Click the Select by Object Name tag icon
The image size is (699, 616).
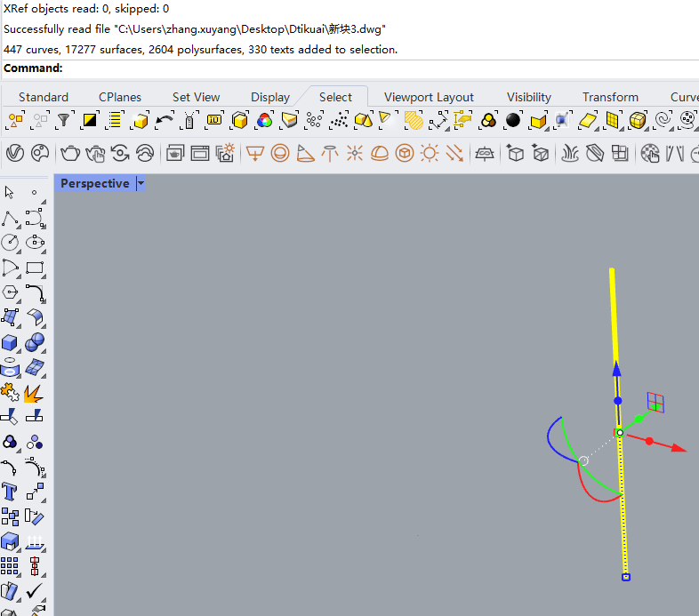click(x=189, y=120)
